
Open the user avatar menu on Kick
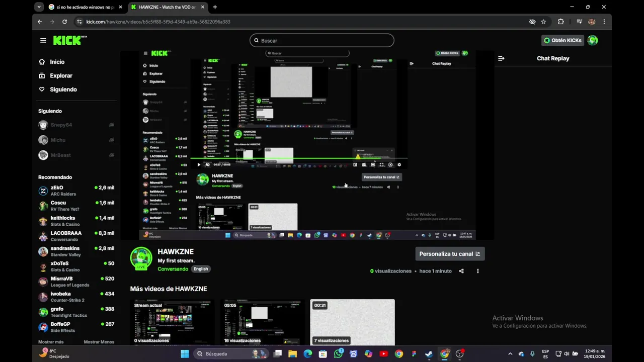coord(593,40)
